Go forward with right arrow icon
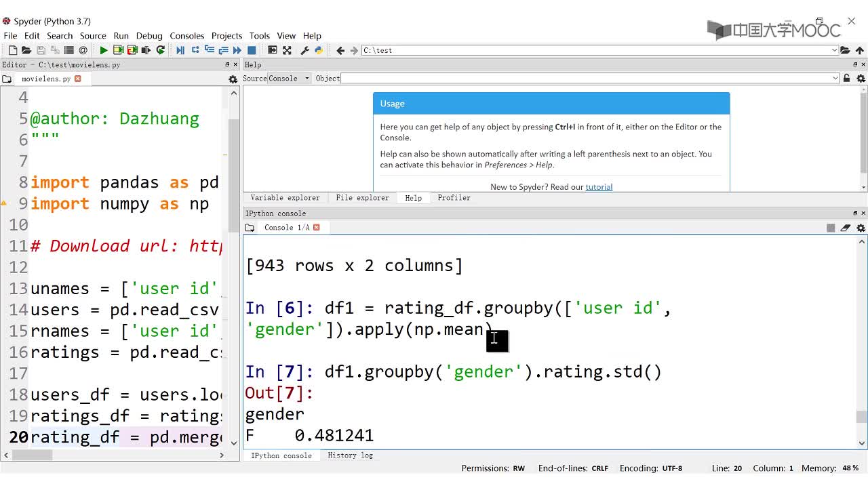868x488 pixels. pyautogui.click(x=353, y=50)
